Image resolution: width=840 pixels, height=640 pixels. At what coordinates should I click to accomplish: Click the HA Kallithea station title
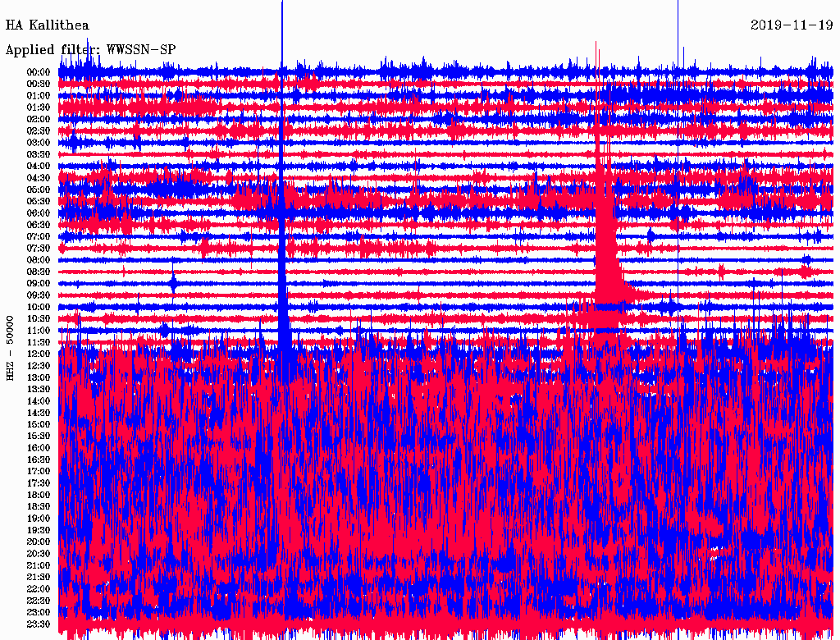(x=47, y=25)
